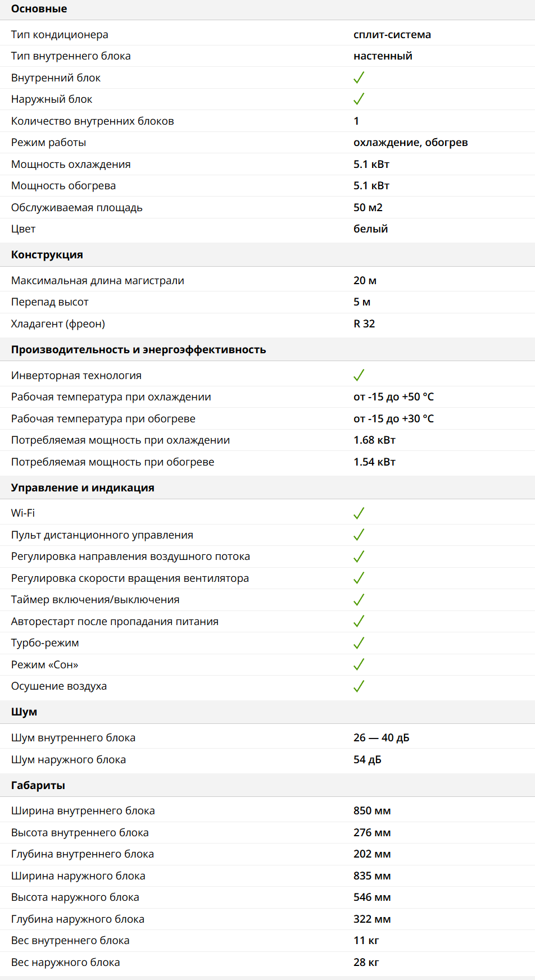Image resolution: width=535 pixels, height=980 pixels.
Task: Click the Wi-Fi checkmark icon
Action: click(x=359, y=513)
